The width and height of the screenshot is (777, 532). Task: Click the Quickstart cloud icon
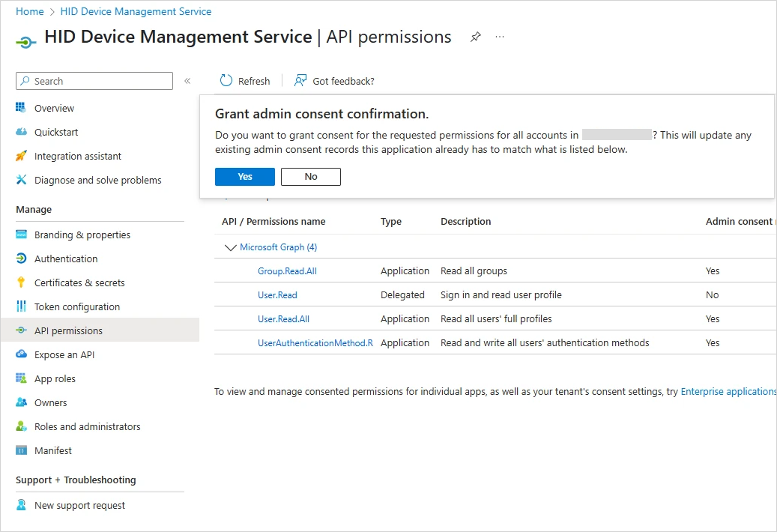point(21,132)
